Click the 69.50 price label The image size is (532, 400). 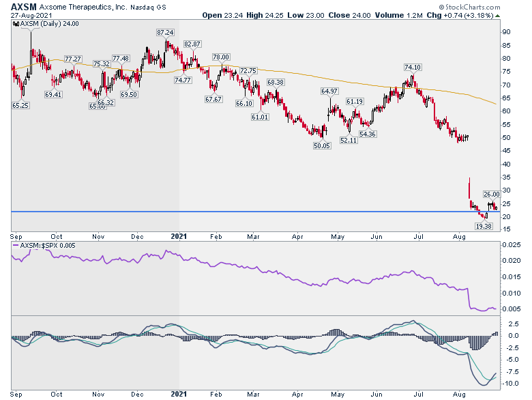[129, 94]
